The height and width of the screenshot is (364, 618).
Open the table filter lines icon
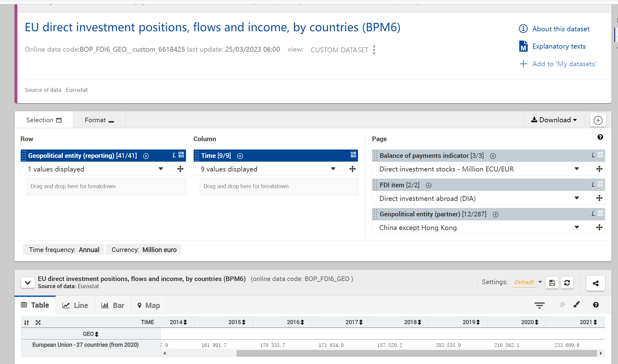point(539,305)
